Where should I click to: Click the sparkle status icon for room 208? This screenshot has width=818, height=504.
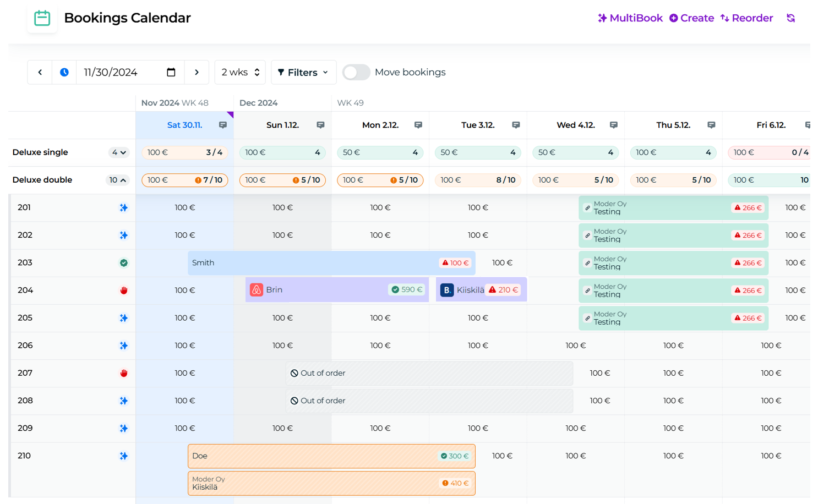point(124,401)
